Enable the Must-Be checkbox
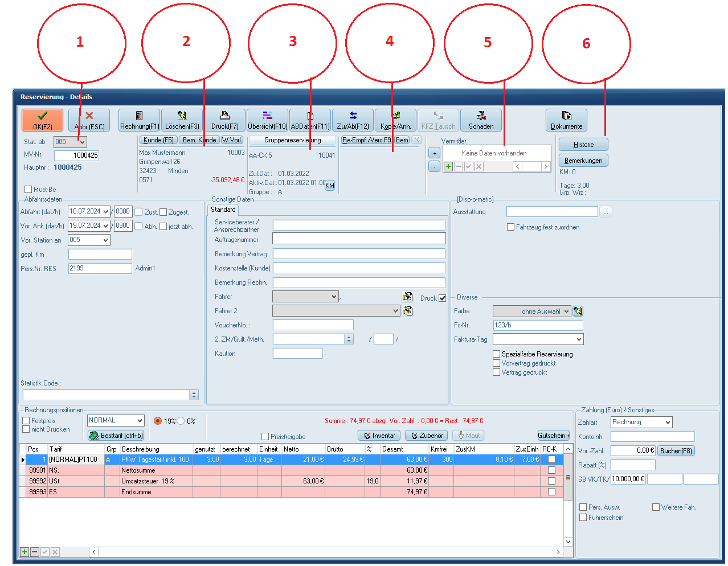This screenshot has width=728, height=566. click(x=28, y=190)
